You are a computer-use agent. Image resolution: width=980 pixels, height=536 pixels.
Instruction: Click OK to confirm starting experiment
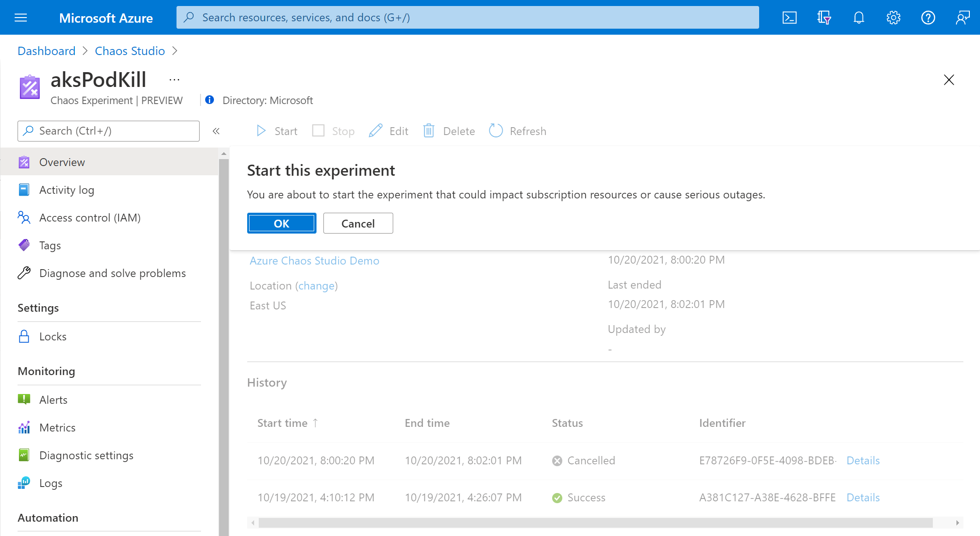point(281,223)
